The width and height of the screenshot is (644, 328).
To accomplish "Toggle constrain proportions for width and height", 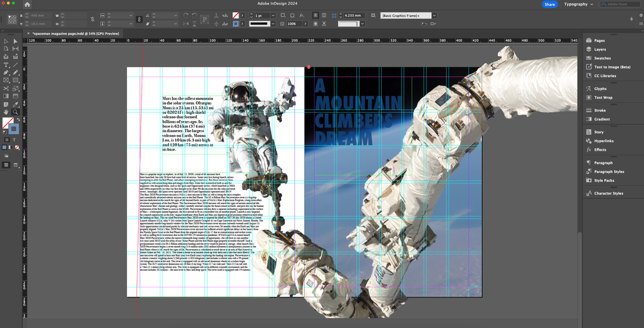I will click(93, 19).
